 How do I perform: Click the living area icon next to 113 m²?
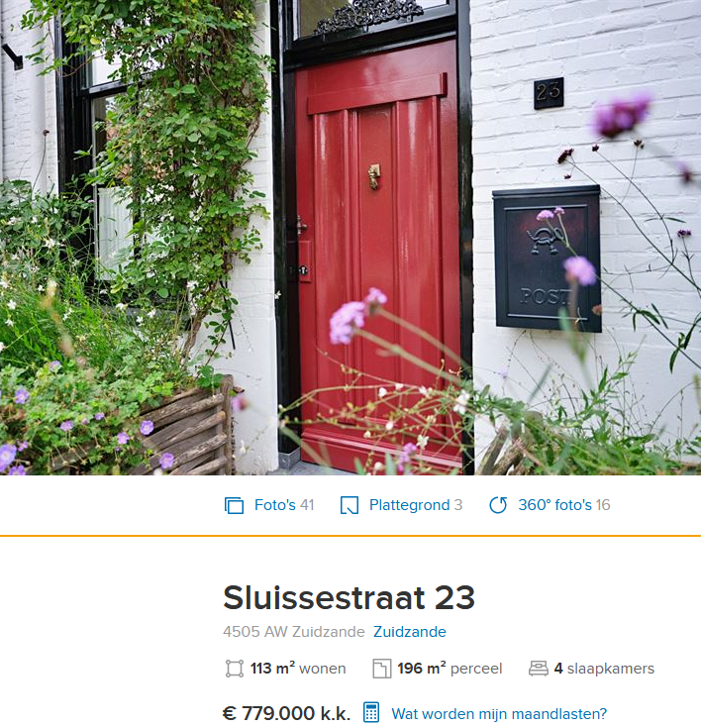[235, 669]
